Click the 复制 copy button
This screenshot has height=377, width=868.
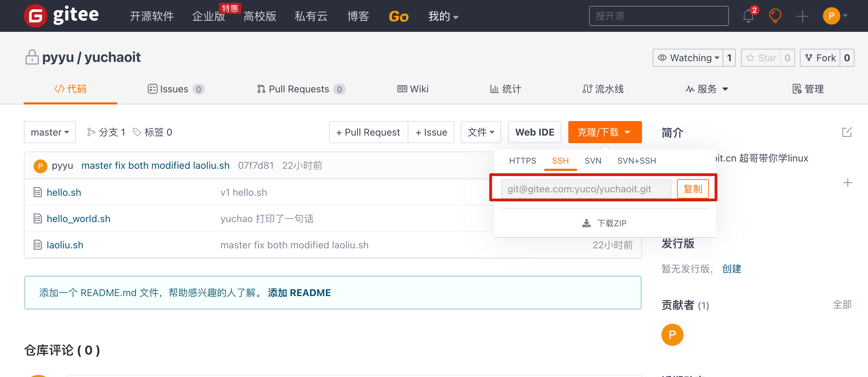pos(693,189)
